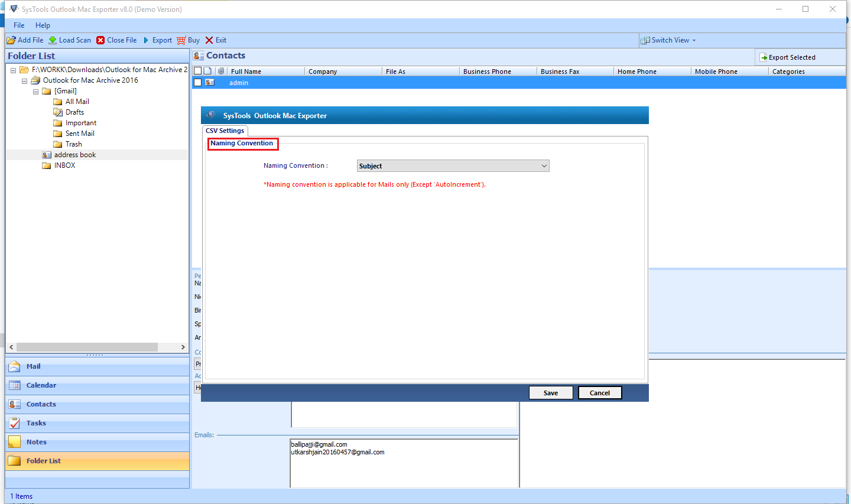The width and height of the screenshot is (851, 504).
Task: Sort by Business Phone column header
Action: [498, 71]
